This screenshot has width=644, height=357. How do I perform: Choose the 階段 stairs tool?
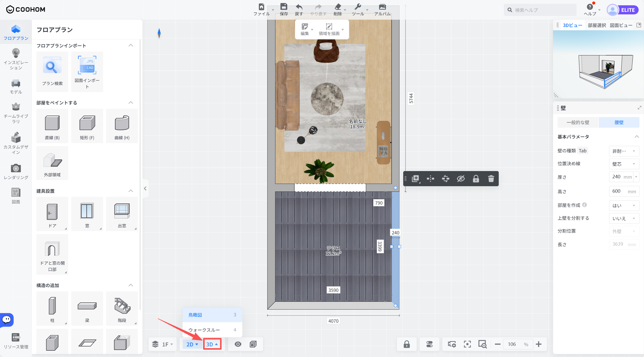[x=122, y=309]
